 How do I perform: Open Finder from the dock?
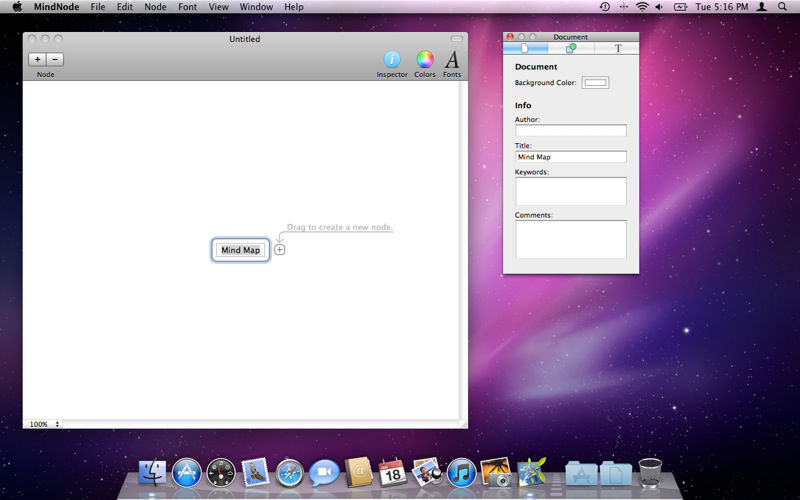click(x=152, y=472)
